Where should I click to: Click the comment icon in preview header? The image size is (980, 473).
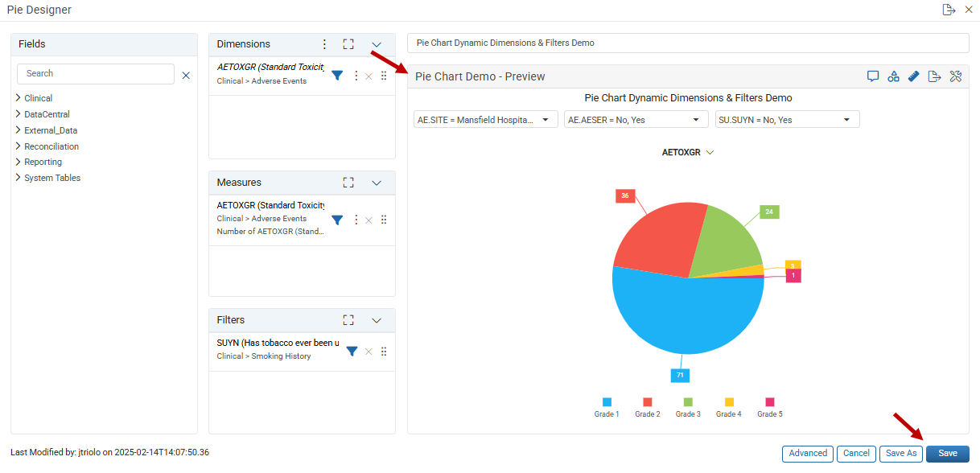pyautogui.click(x=872, y=76)
